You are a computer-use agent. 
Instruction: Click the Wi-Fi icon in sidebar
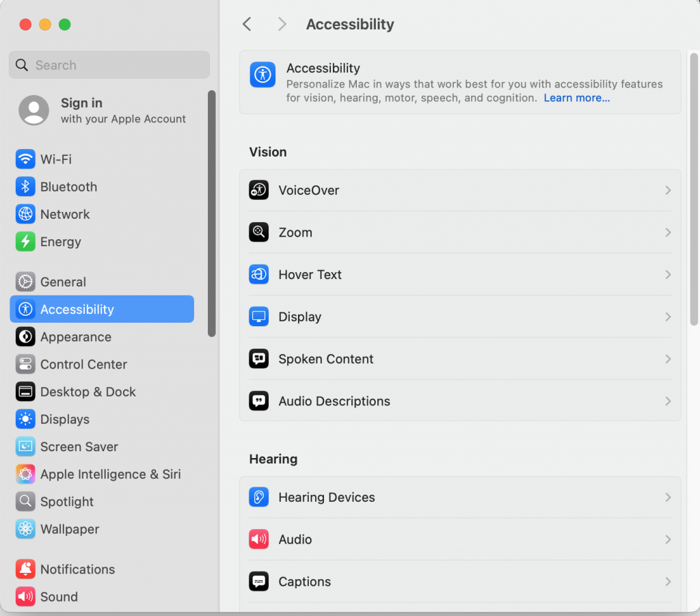(25, 159)
